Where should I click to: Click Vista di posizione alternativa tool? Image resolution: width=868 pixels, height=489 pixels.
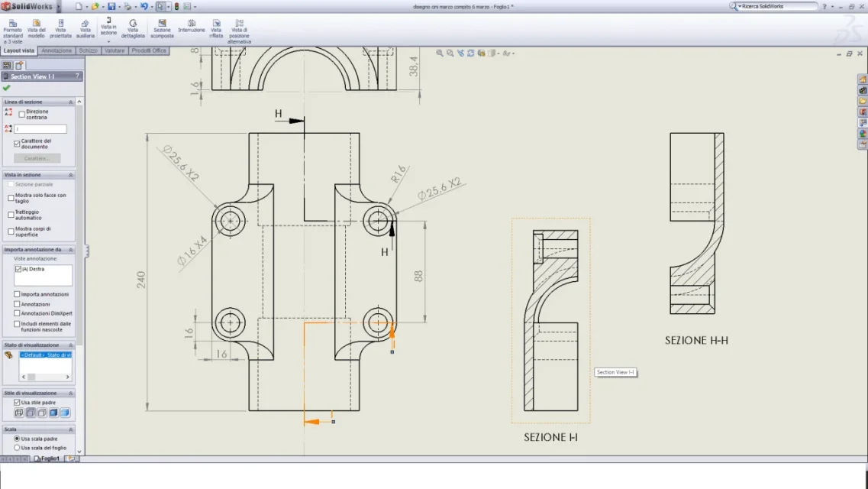click(x=239, y=31)
